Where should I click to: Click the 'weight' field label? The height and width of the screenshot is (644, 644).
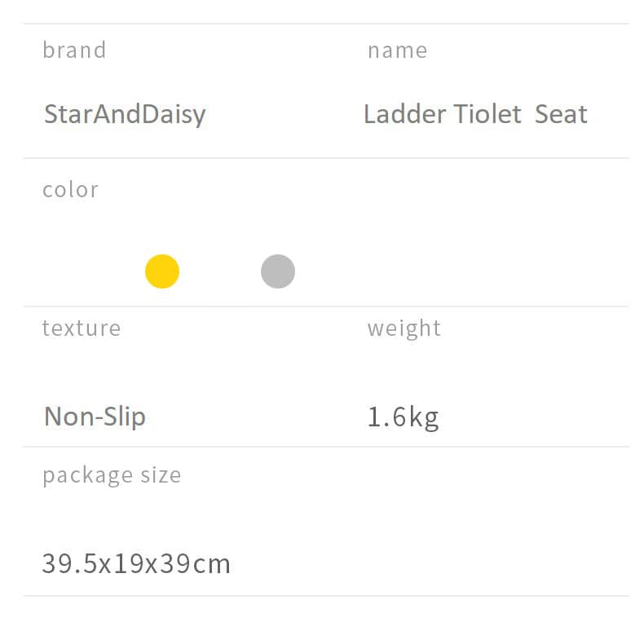404,329
